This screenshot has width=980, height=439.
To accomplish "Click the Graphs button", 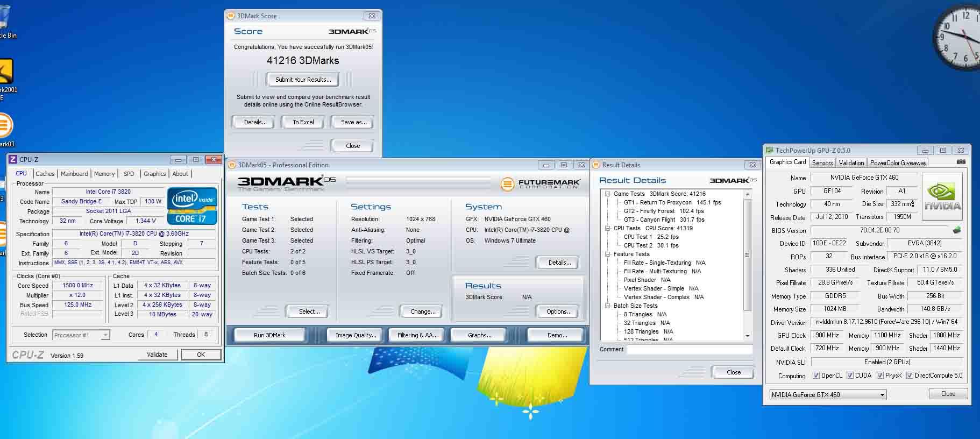I will [x=479, y=335].
